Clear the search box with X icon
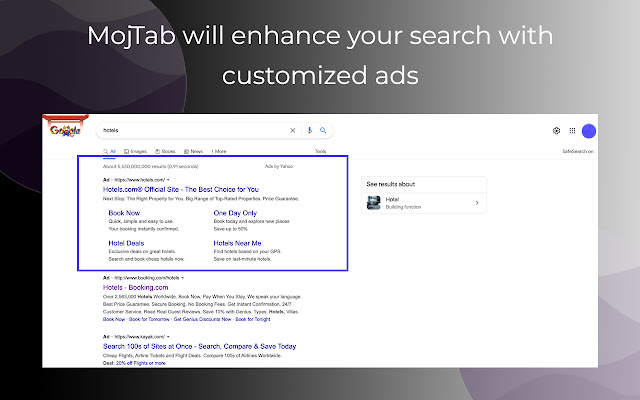The image size is (640, 400). click(293, 131)
